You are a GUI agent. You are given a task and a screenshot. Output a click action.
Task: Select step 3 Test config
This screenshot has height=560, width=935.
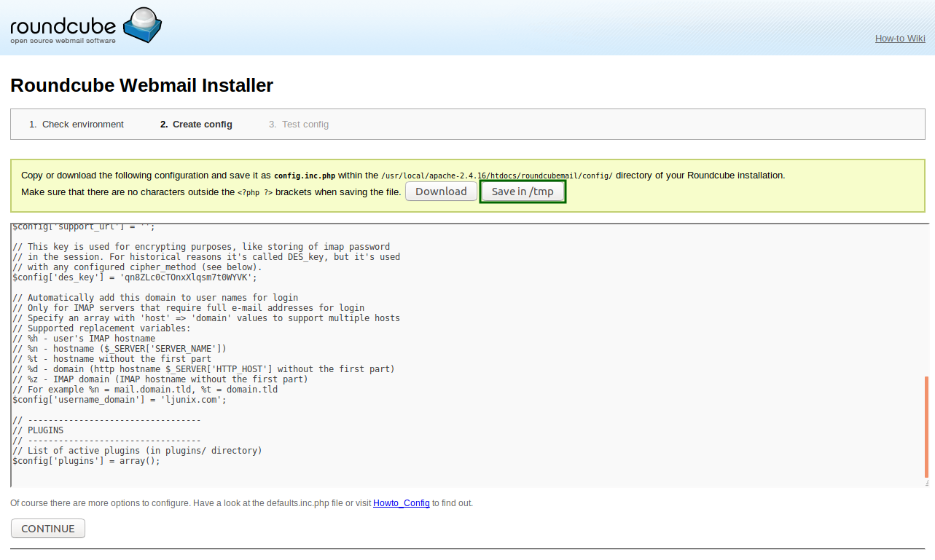coord(299,125)
